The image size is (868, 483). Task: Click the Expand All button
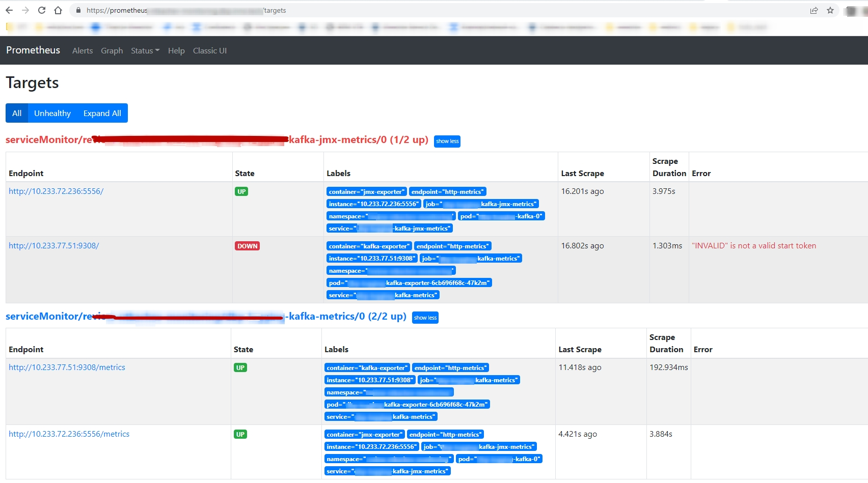point(102,113)
